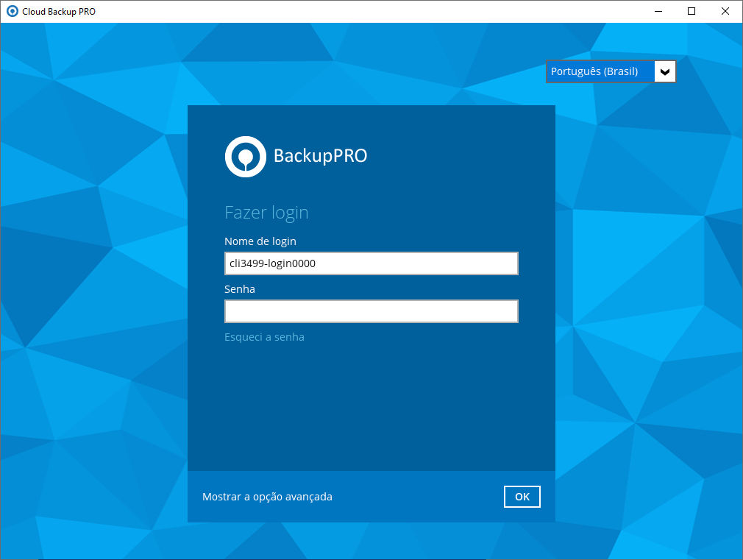743x560 pixels.
Task: Focus the Nome de login input field
Action: click(371, 263)
